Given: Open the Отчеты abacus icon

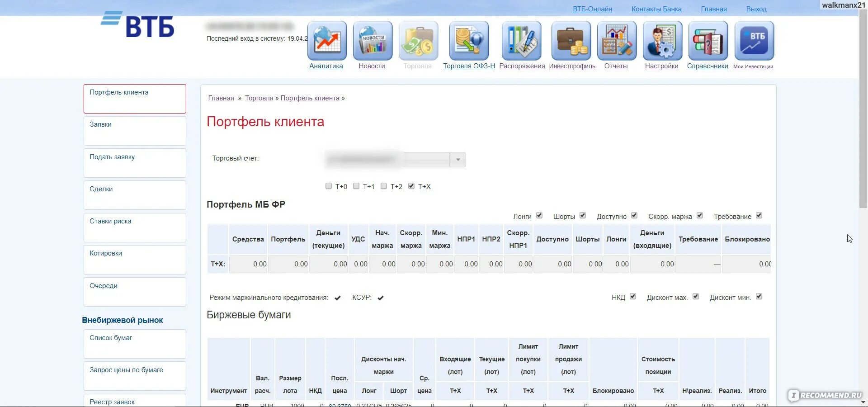Looking at the screenshot, I should pyautogui.click(x=617, y=41).
